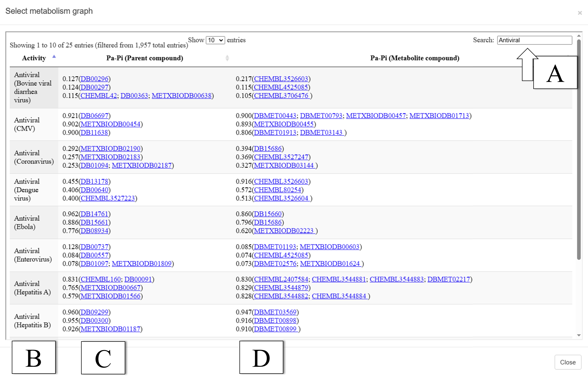Open the Show entries count dropdown

(x=215, y=40)
